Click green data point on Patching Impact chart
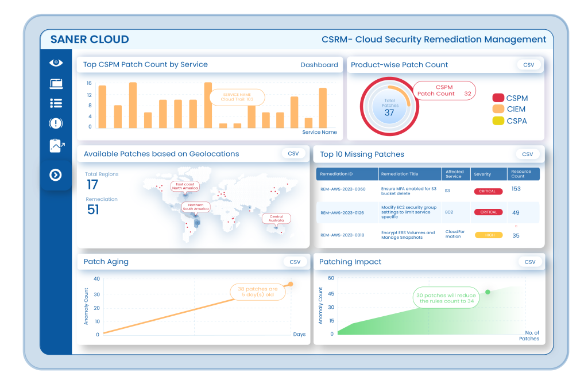This screenshot has height=392, width=588. coord(488,292)
